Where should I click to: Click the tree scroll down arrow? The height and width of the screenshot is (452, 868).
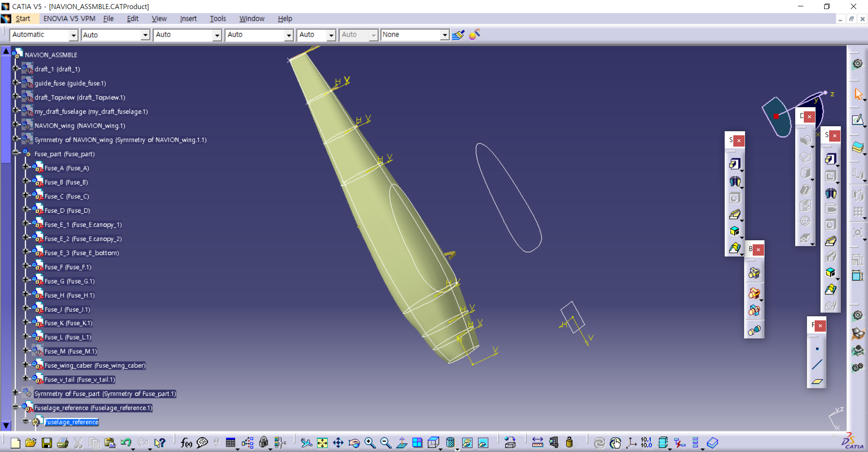pos(6,426)
